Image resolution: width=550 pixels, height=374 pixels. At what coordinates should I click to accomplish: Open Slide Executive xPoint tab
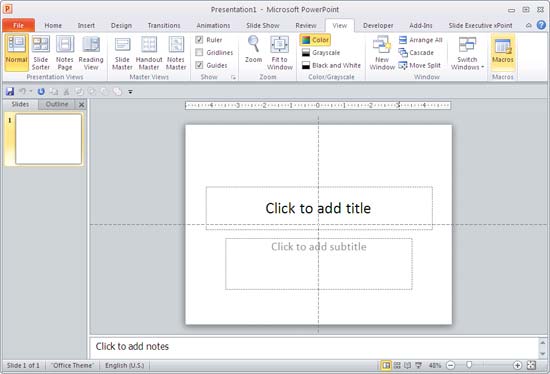point(480,26)
